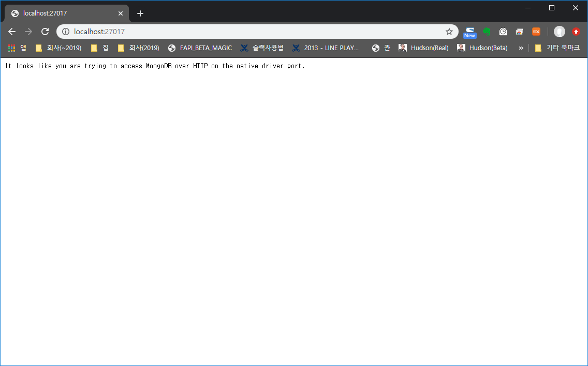This screenshot has height=366, width=588.
Task: Open the Hudson(Beta) bookmark
Action: pyautogui.click(x=482, y=48)
